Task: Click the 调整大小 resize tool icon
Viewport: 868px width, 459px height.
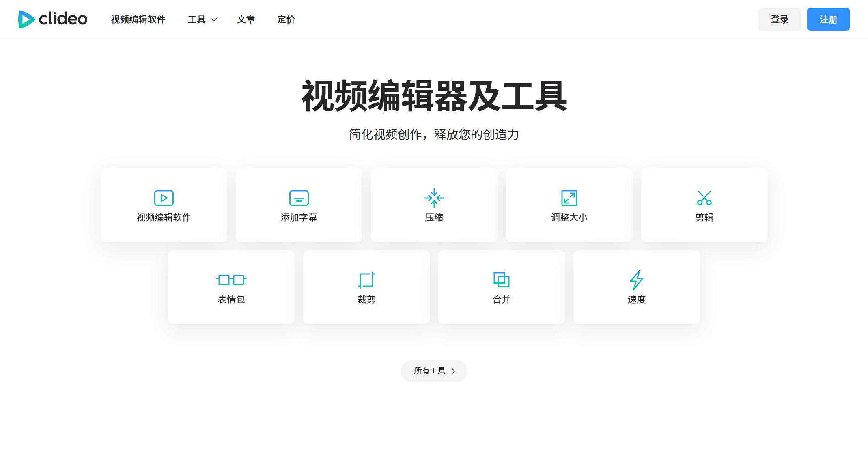Action: click(569, 198)
